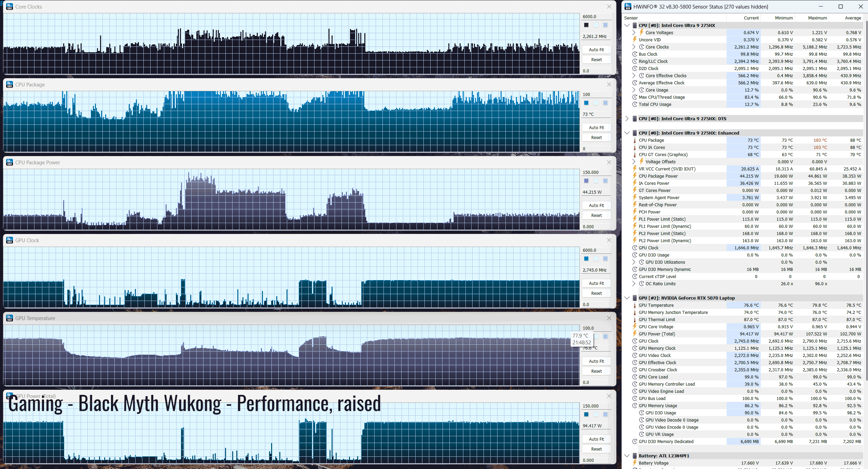The image size is (868, 469).
Task: Click the HWiNFO icon in GPU Clock graph titlebar
Action: click(10, 240)
